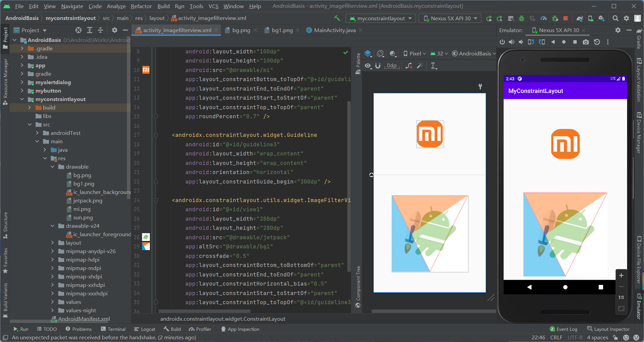The height and width of the screenshot is (342, 644).
Task: Open the Nexus 5X API 30 device dropdown
Action: (450, 18)
